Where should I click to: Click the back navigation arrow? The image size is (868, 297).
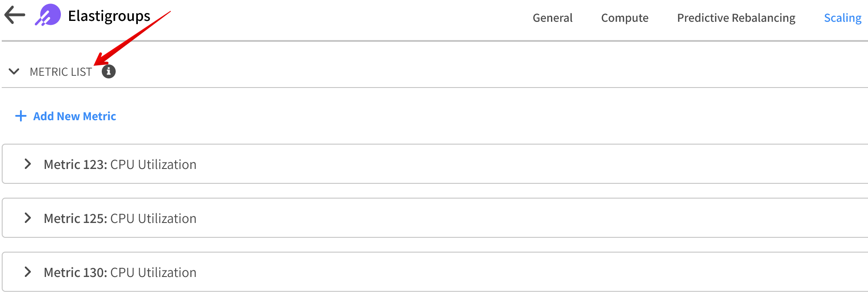click(x=14, y=16)
